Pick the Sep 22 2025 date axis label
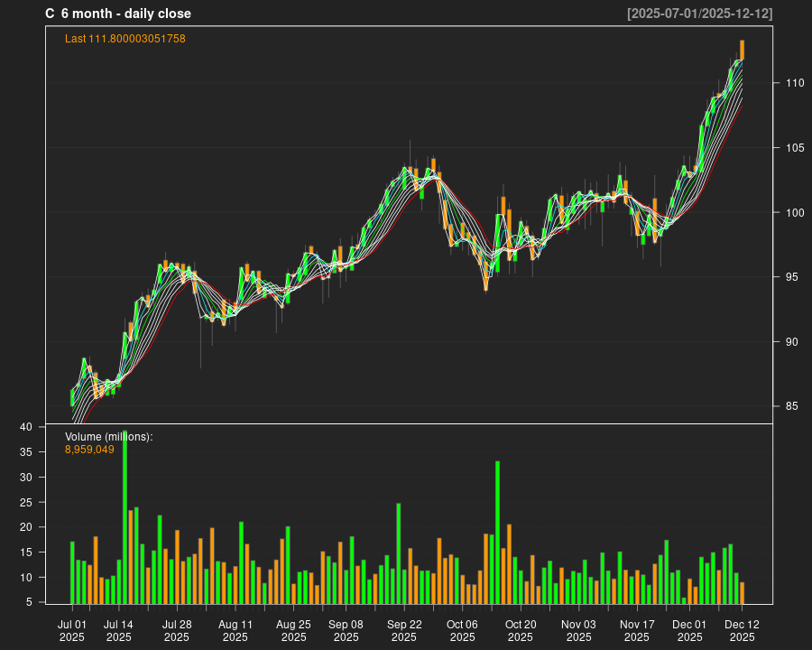 404,630
